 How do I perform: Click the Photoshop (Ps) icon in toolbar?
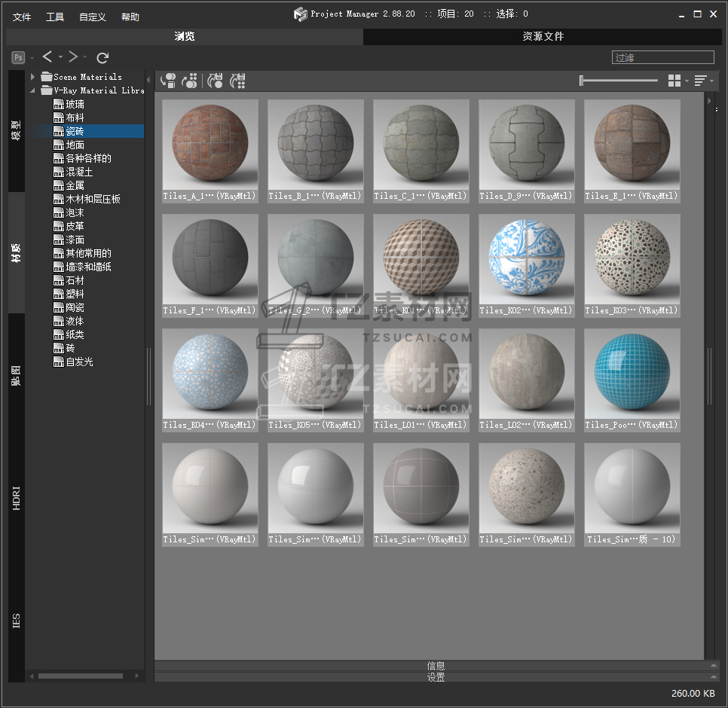pyautogui.click(x=18, y=57)
